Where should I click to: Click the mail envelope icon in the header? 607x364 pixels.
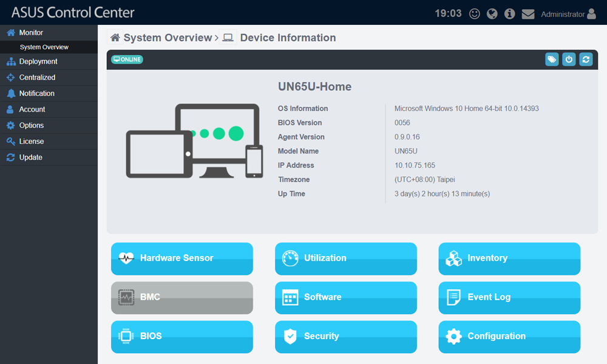point(527,13)
